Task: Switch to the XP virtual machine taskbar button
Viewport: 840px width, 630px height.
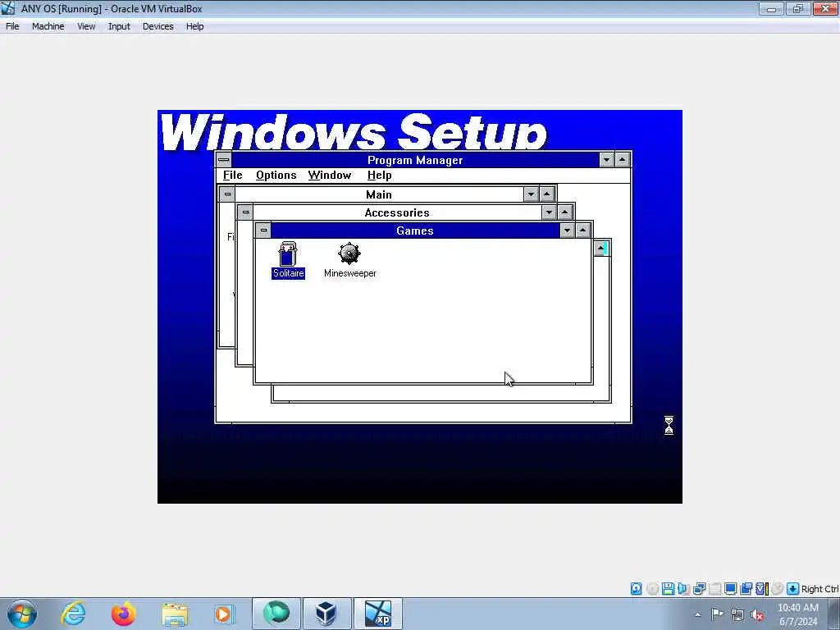Action: point(377,614)
